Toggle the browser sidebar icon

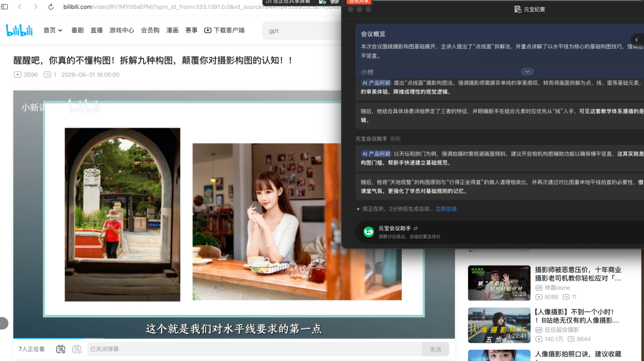[x=5, y=7]
